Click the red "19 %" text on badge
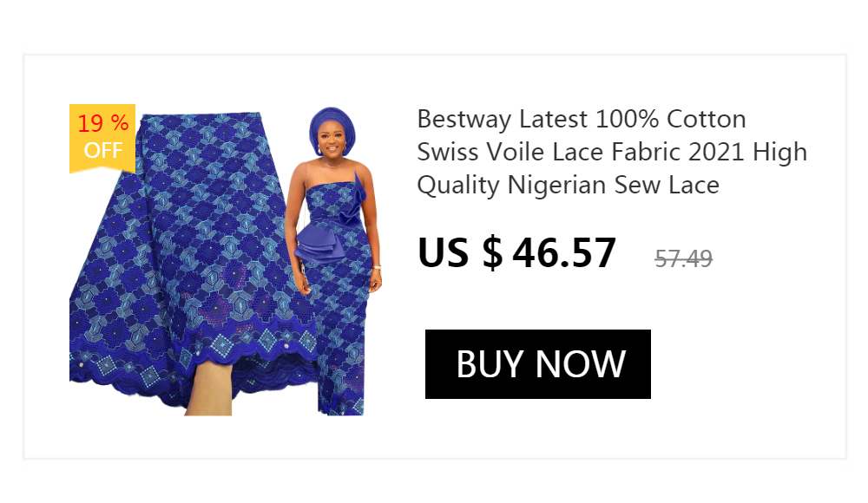The width and height of the screenshot is (868, 503). point(103,123)
